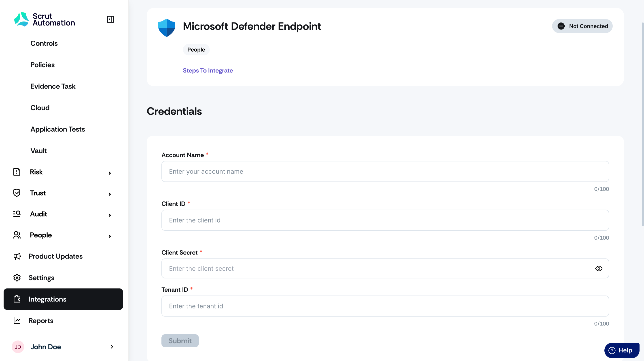The width and height of the screenshot is (644, 361).
Task: Expand the Risk menu chevron
Action: pos(110,173)
